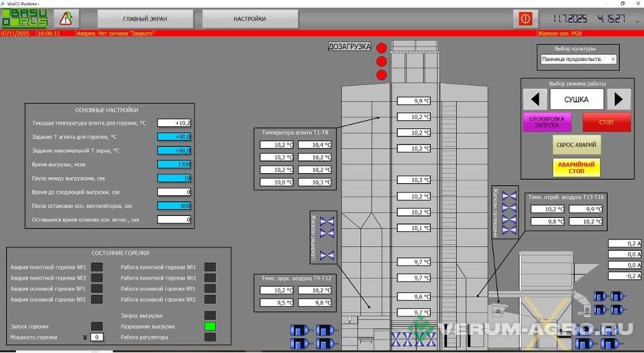
Task: Click the double-arrow beside Мощность горелки
Action: coord(85,338)
